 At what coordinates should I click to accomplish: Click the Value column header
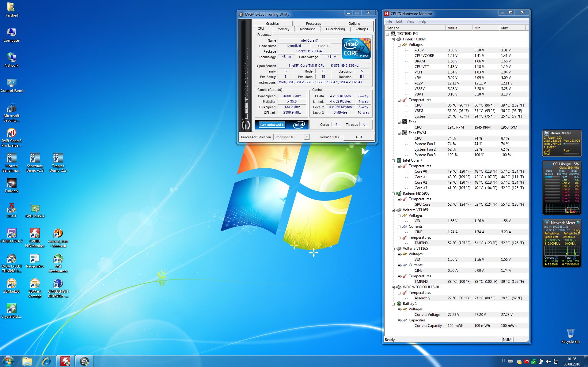click(x=459, y=28)
